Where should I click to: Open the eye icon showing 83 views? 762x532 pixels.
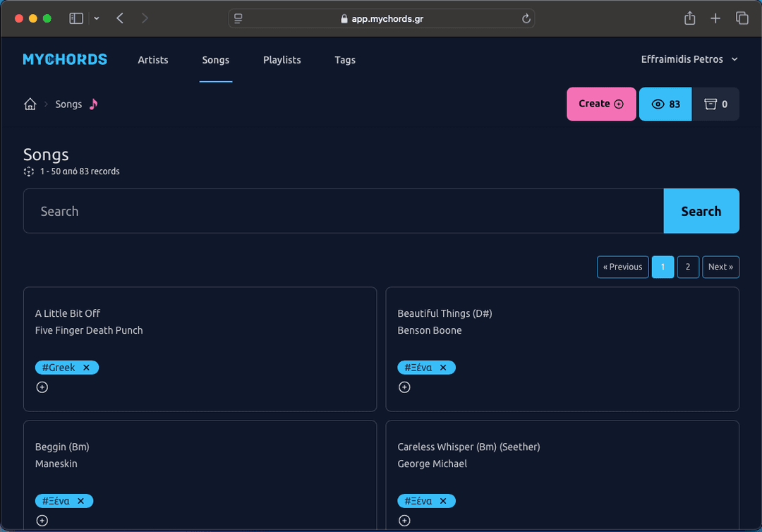664,104
